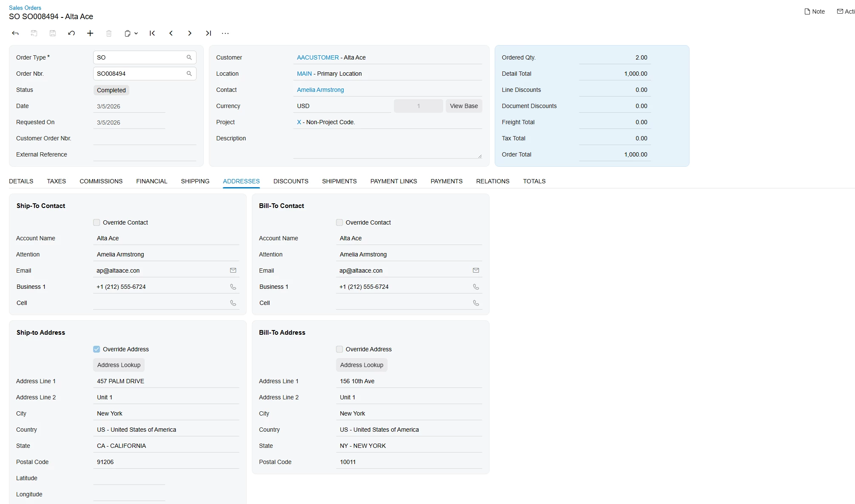Open the PAYMENTS tab
This screenshot has height=504, width=855.
(446, 181)
